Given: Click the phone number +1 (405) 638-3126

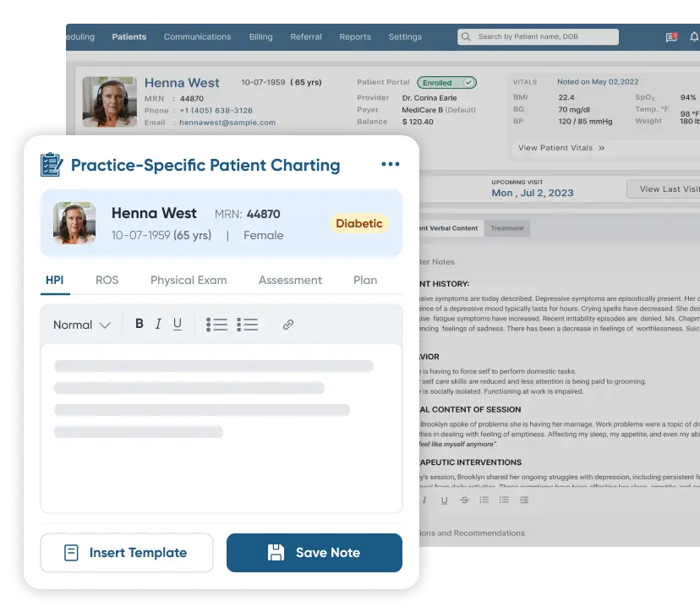Looking at the screenshot, I should pos(216,110).
